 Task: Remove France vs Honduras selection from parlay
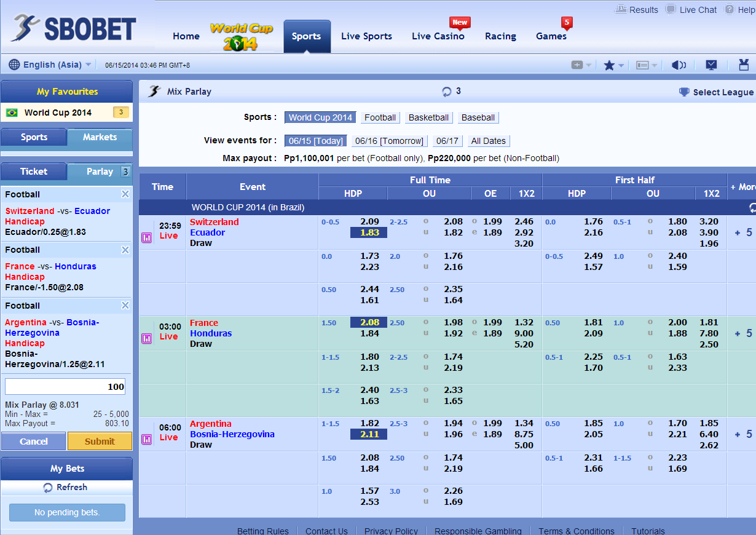pyautogui.click(x=125, y=250)
